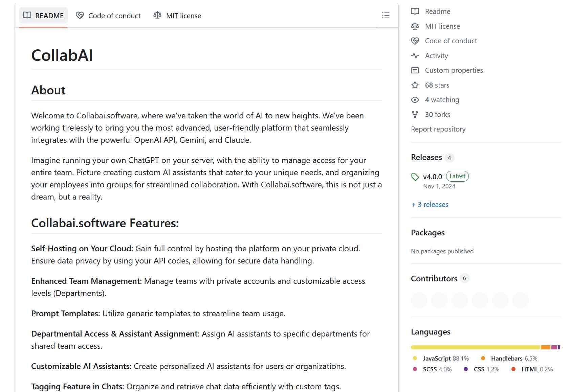Image resolution: width=570 pixels, height=392 pixels.
Task: Open the Releases heading link
Action: (426, 157)
